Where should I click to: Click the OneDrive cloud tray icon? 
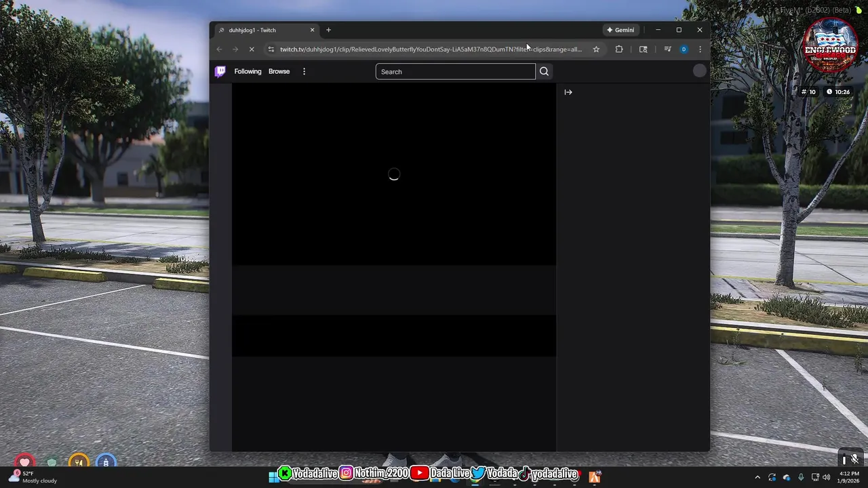point(787,477)
